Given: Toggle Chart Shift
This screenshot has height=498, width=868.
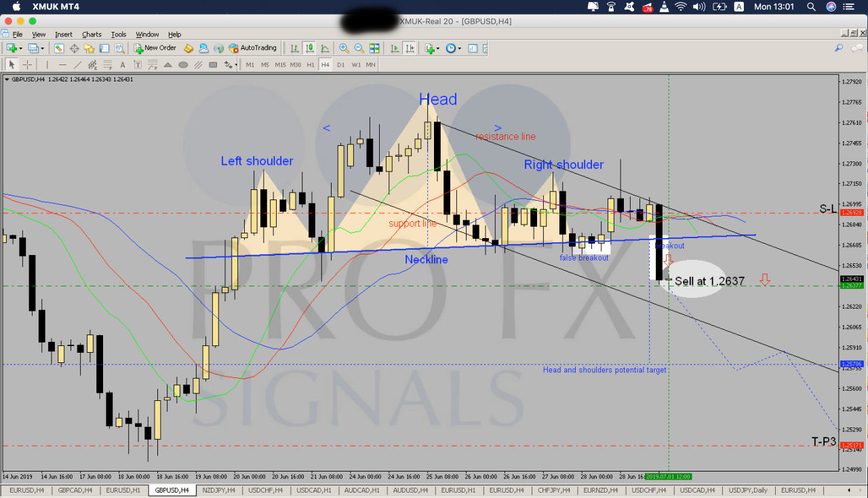Looking at the screenshot, I should (x=410, y=48).
